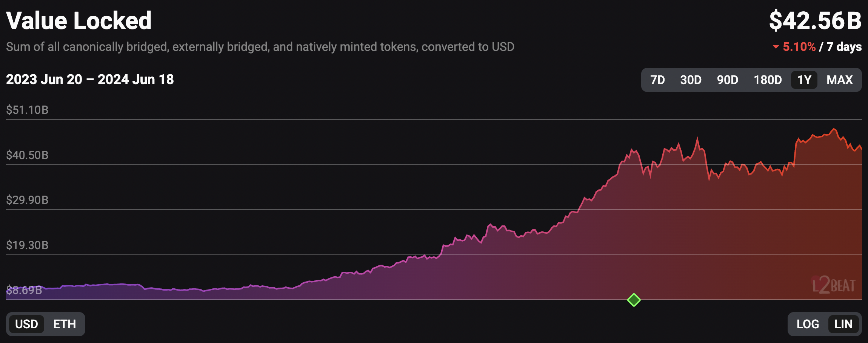The height and width of the screenshot is (343, 868).
Task: Click the 2023 Jun 20 – 2024 Jun 18 date range
Action: point(90,80)
